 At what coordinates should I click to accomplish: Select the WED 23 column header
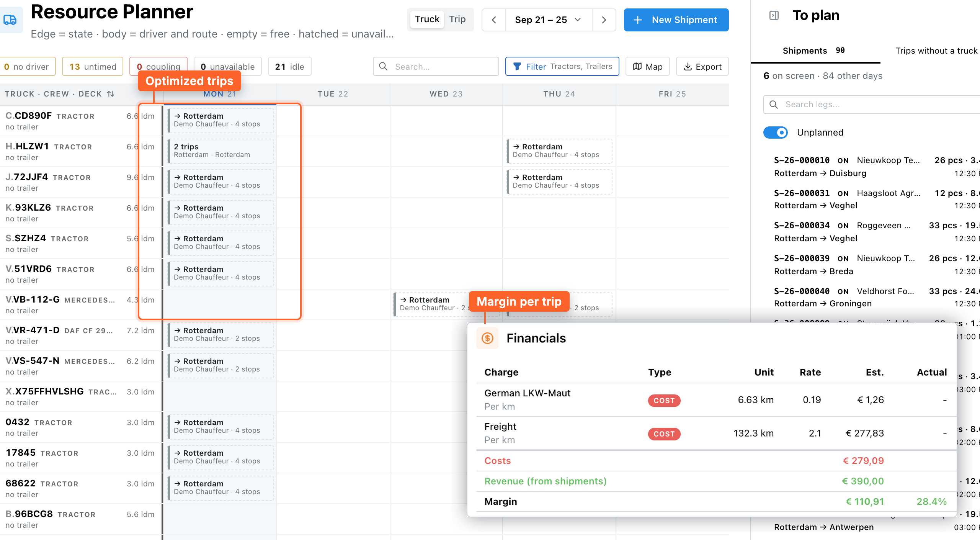(446, 94)
